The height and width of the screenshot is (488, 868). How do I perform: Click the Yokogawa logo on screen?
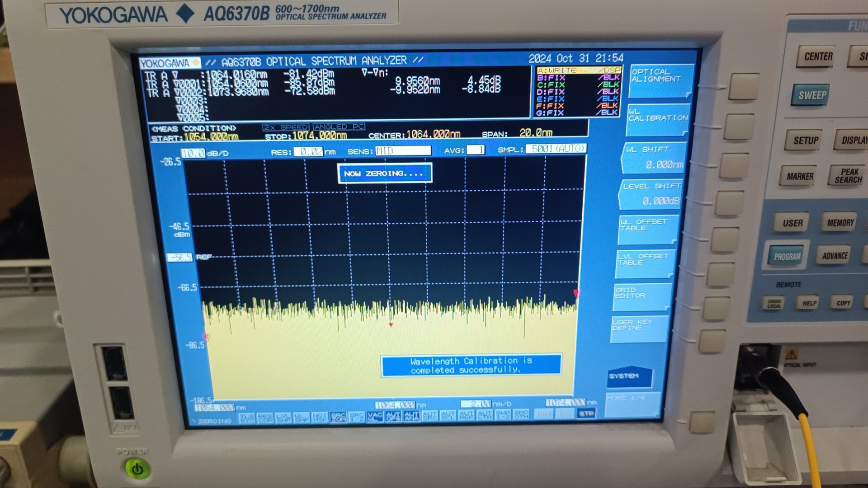(170, 63)
